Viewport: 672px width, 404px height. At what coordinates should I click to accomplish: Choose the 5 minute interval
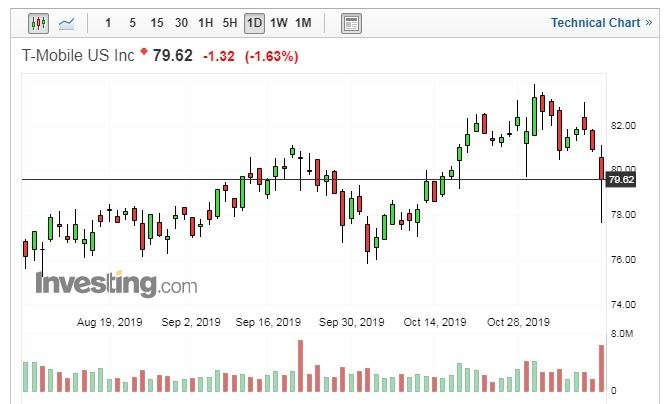[x=132, y=23]
